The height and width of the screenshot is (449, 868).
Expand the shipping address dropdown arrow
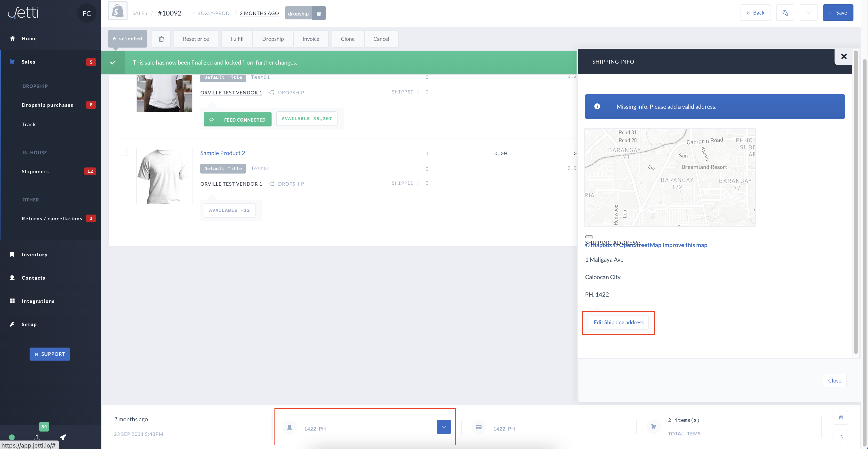point(444,427)
